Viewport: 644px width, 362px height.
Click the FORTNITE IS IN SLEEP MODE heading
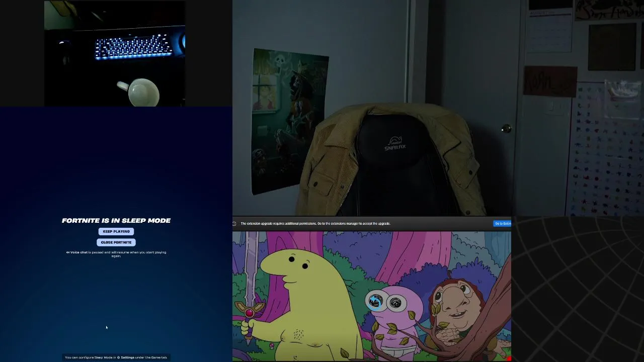pyautogui.click(x=116, y=220)
